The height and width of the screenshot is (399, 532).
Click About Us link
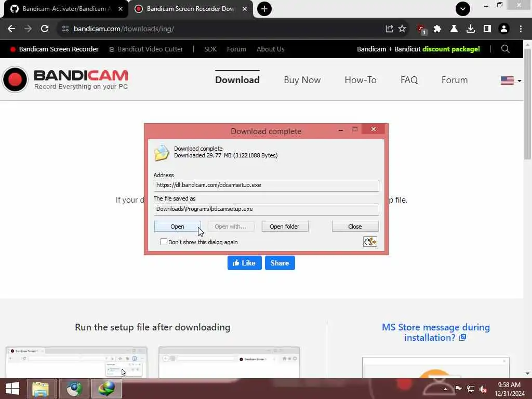click(x=270, y=49)
